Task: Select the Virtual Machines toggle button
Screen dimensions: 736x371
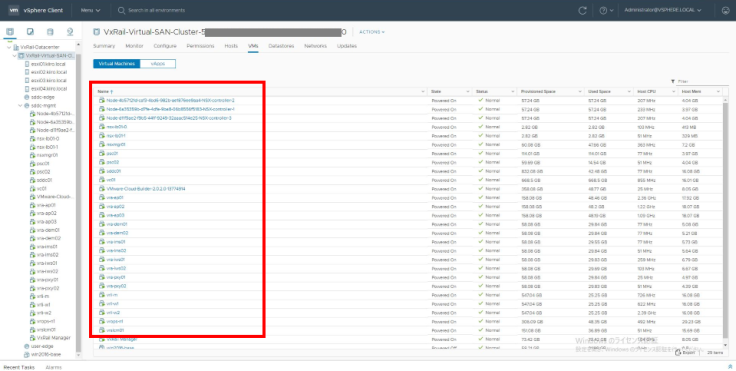Action: [116, 64]
